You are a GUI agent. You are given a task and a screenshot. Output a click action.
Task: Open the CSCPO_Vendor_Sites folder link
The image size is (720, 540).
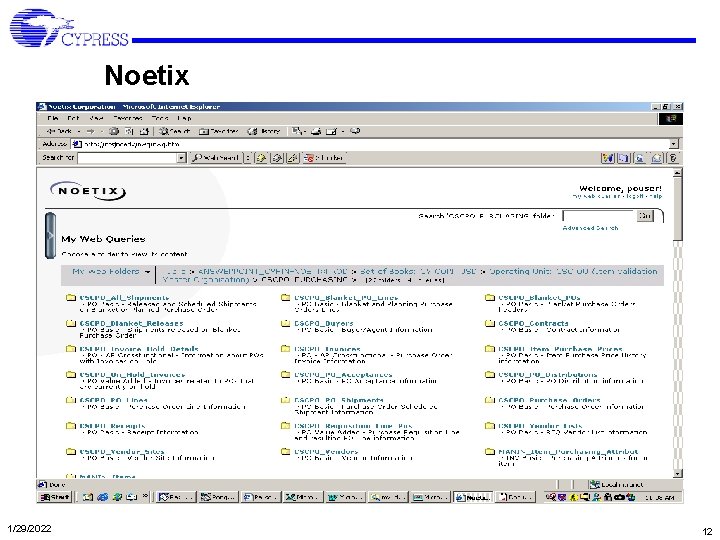(122, 452)
